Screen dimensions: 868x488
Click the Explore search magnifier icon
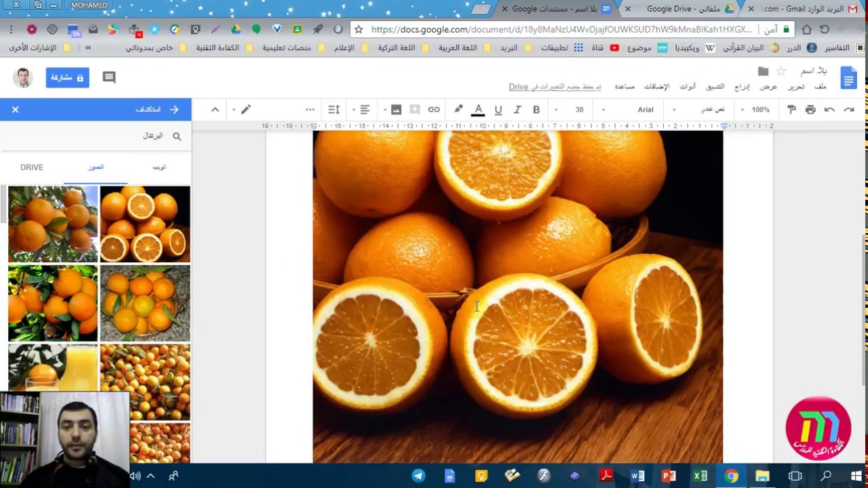point(177,136)
